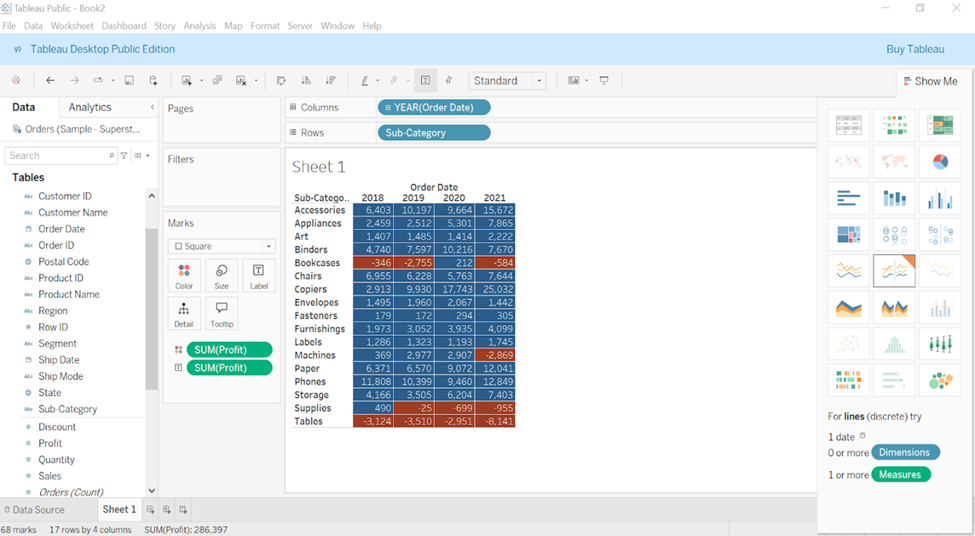The height and width of the screenshot is (536, 975).
Task: Click the New Worksheet toolbar icon
Action: [186, 80]
